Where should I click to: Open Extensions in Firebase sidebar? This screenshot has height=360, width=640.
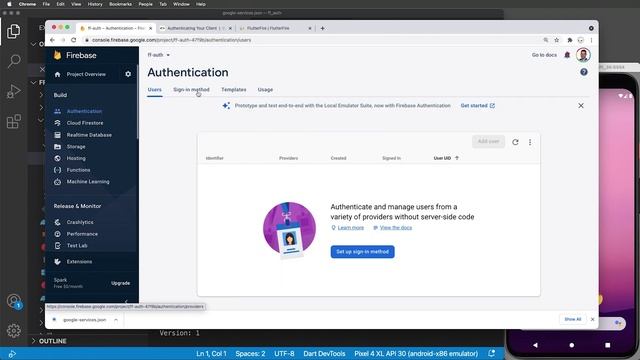(79, 262)
